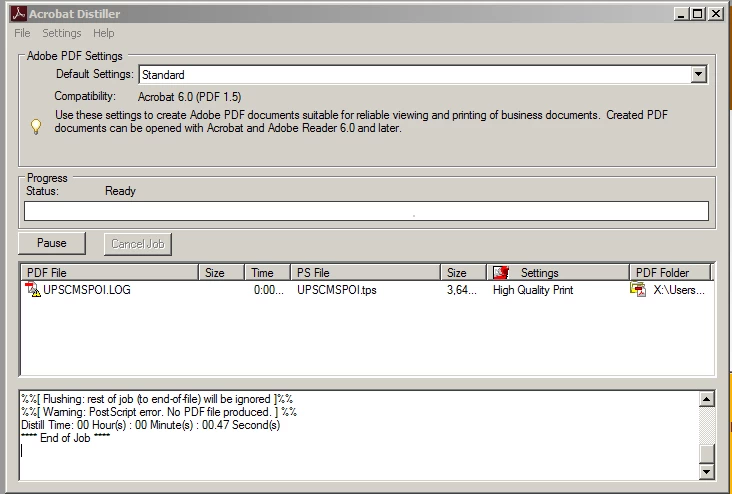Click the Acrobat Distiller title bar logo

point(19,14)
